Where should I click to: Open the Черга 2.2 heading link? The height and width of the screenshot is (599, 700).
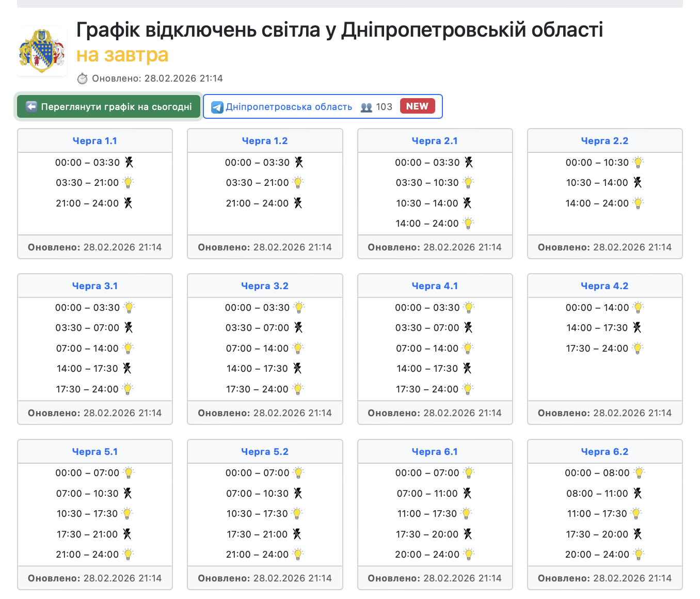tap(604, 141)
